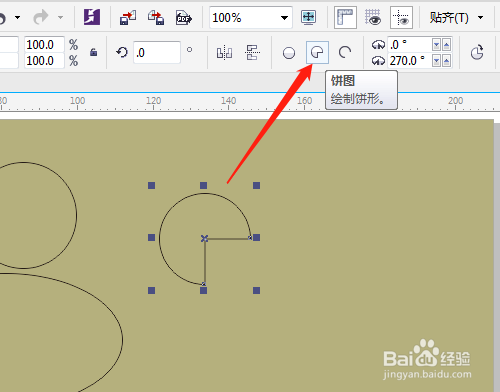Click the bottom-right selection handle of pie
The width and height of the screenshot is (500, 392).
[x=256, y=291]
